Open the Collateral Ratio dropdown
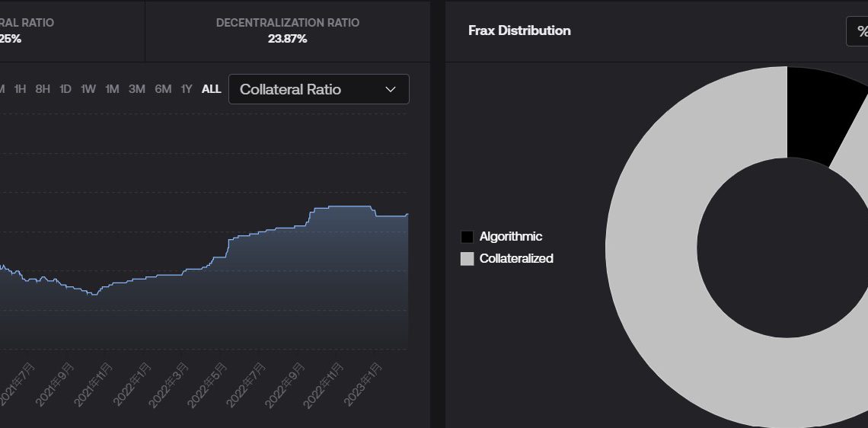The height and width of the screenshot is (428, 868). pyautogui.click(x=318, y=89)
